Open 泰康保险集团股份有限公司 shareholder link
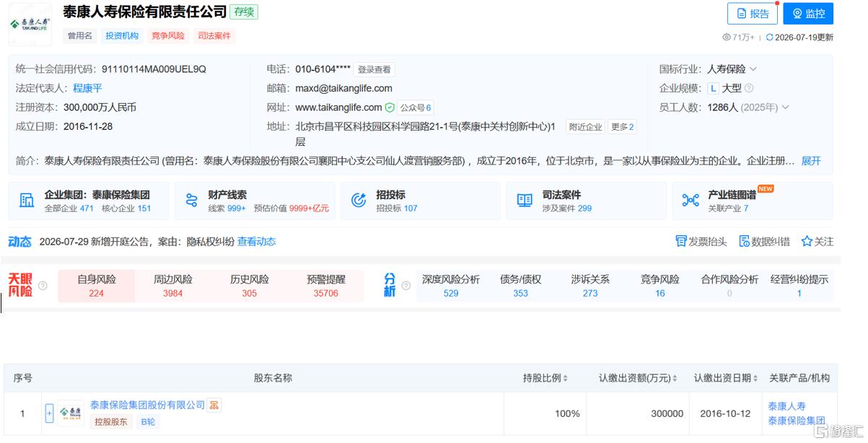The height and width of the screenshot is (443, 868). (x=148, y=405)
